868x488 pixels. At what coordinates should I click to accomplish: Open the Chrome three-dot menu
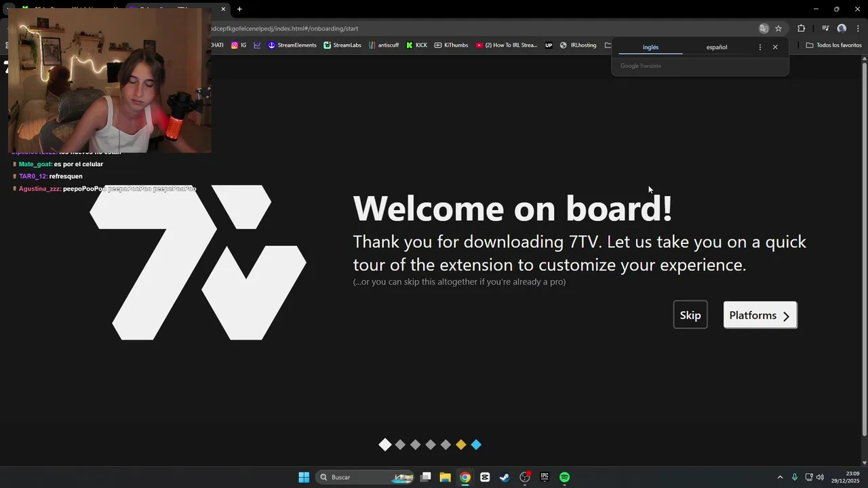tap(858, 28)
